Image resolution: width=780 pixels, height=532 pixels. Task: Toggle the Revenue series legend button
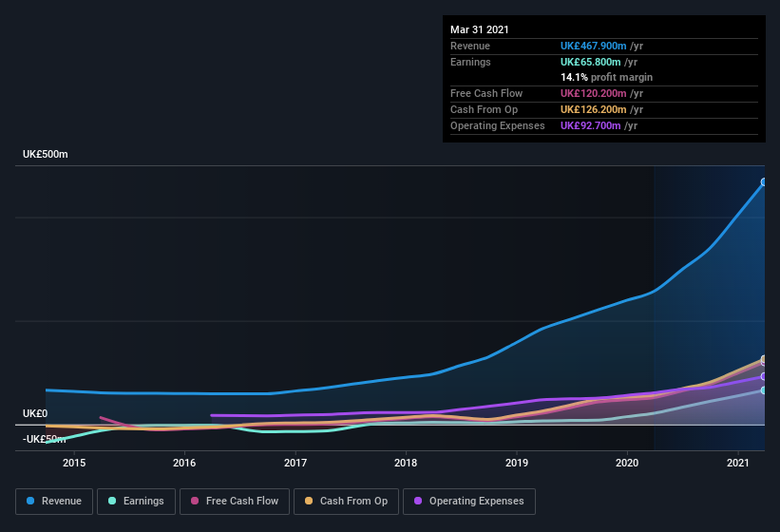(x=54, y=502)
